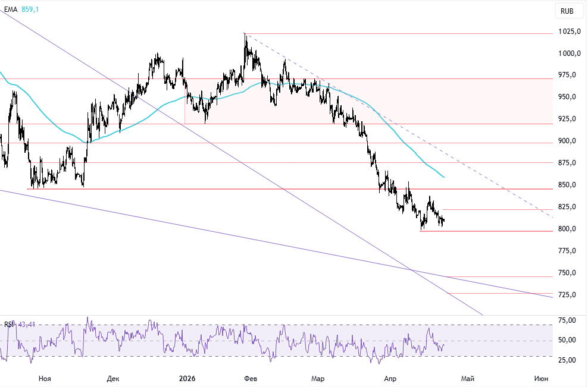This screenshot has height=387, width=588.
Task: Click price level 800,0 on axis
Action: (x=567, y=229)
